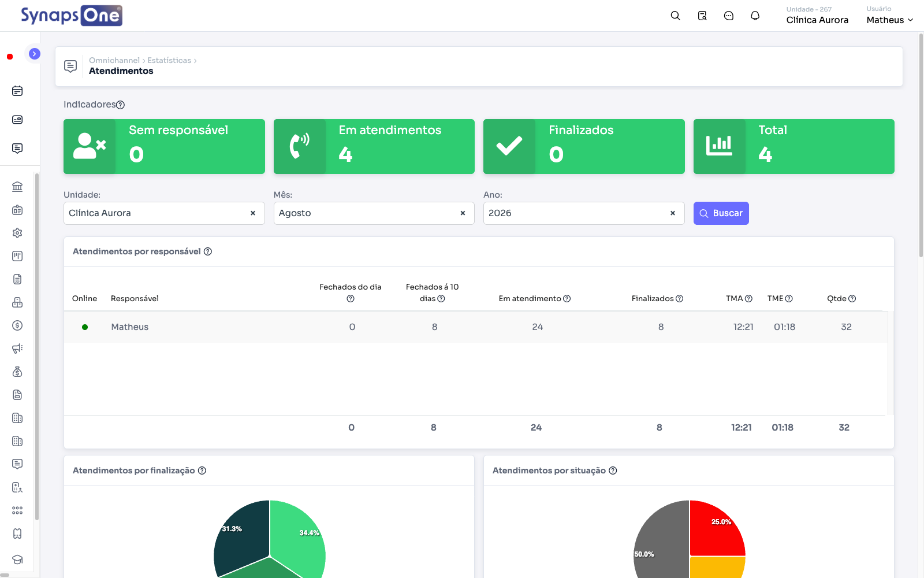
Task: Click the help icon beside Atendimentos por responsável
Action: click(208, 251)
